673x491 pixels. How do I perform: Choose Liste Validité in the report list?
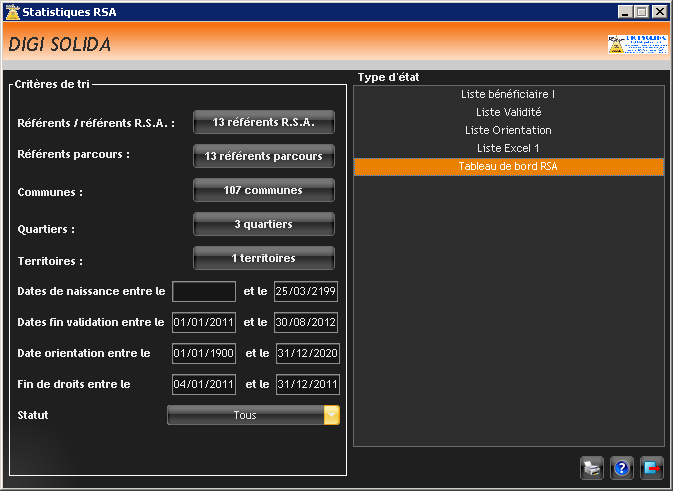click(508, 112)
